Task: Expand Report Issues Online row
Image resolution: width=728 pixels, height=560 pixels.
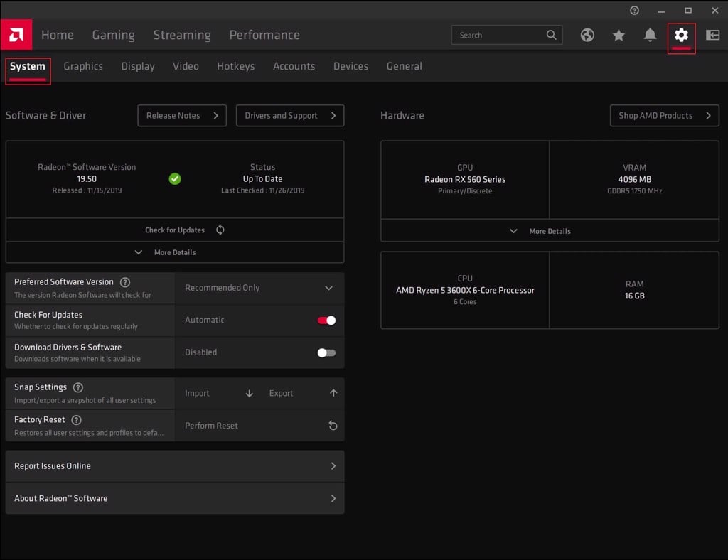Action: [175, 465]
